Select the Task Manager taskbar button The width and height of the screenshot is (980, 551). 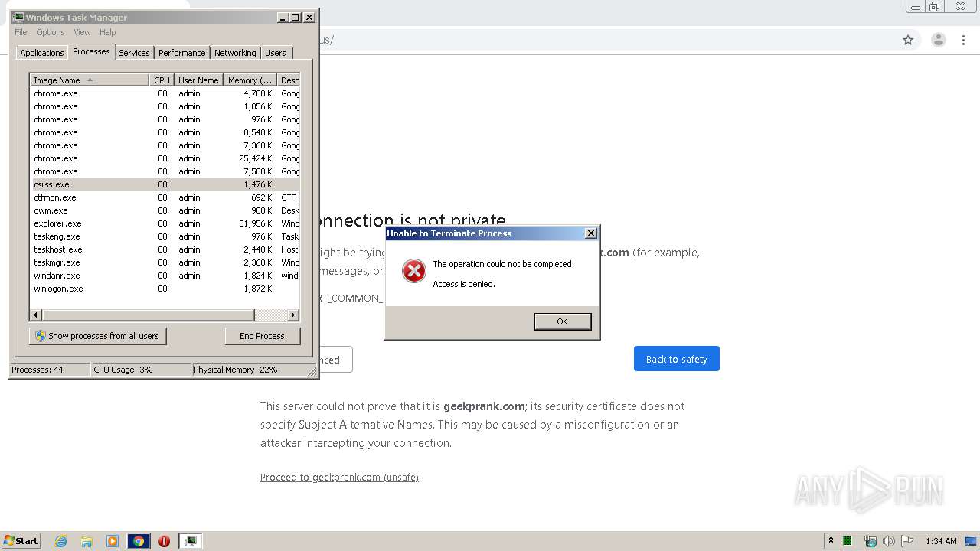click(190, 541)
